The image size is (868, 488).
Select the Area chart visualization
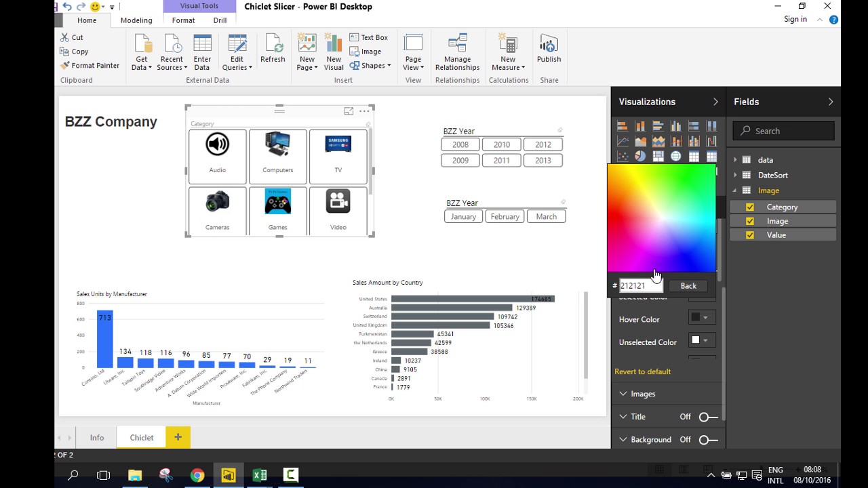(640, 142)
